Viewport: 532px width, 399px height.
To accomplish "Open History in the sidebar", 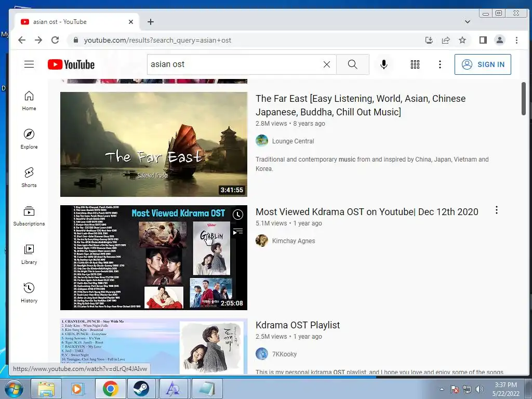I will [x=29, y=293].
